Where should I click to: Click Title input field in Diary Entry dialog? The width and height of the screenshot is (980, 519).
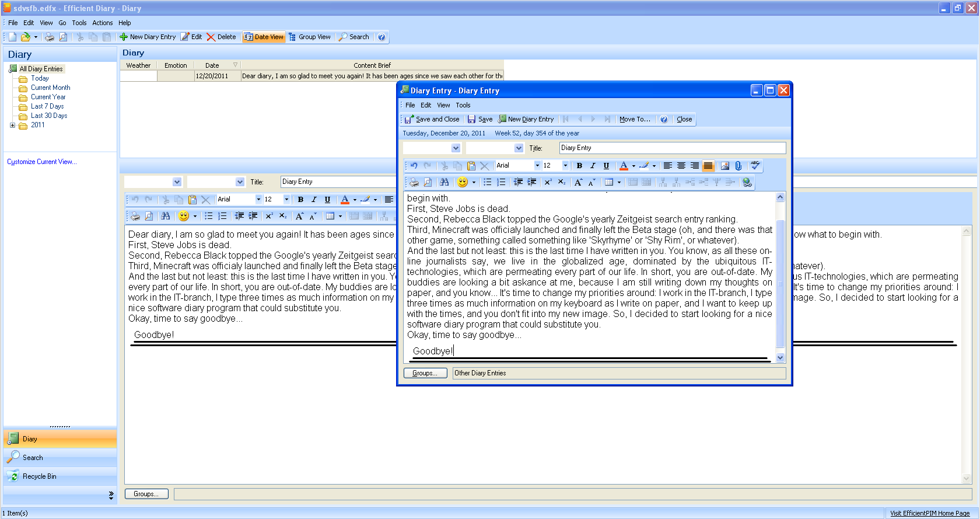coord(673,148)
